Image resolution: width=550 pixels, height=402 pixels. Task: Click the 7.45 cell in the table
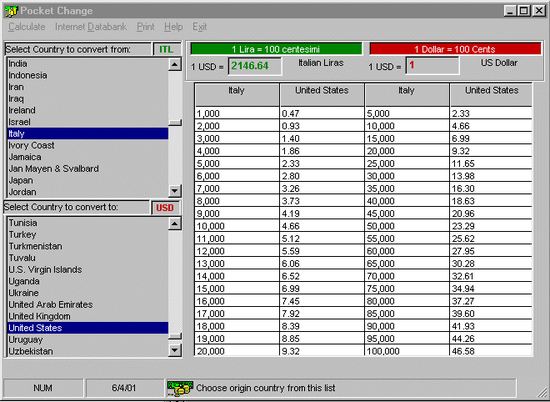pyautogui.click(x=322, y=301)
